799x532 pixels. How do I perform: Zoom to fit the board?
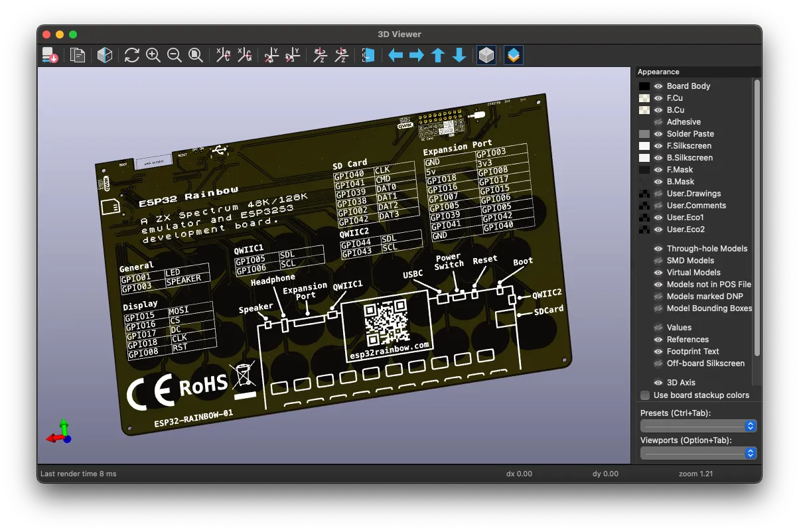click(196, 55)
